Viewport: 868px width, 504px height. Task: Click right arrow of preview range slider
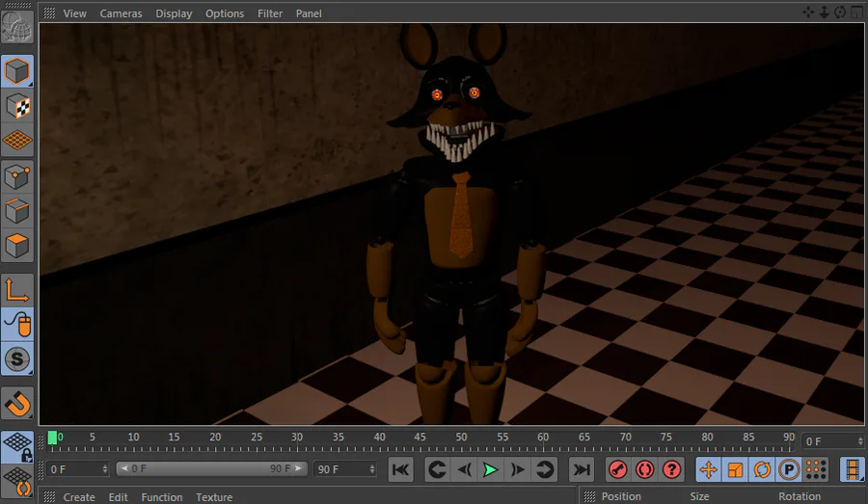tap(298, 468)
